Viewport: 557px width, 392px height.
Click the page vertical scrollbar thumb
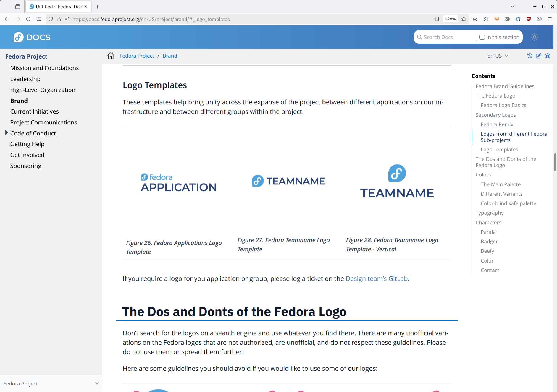(555, 162)
